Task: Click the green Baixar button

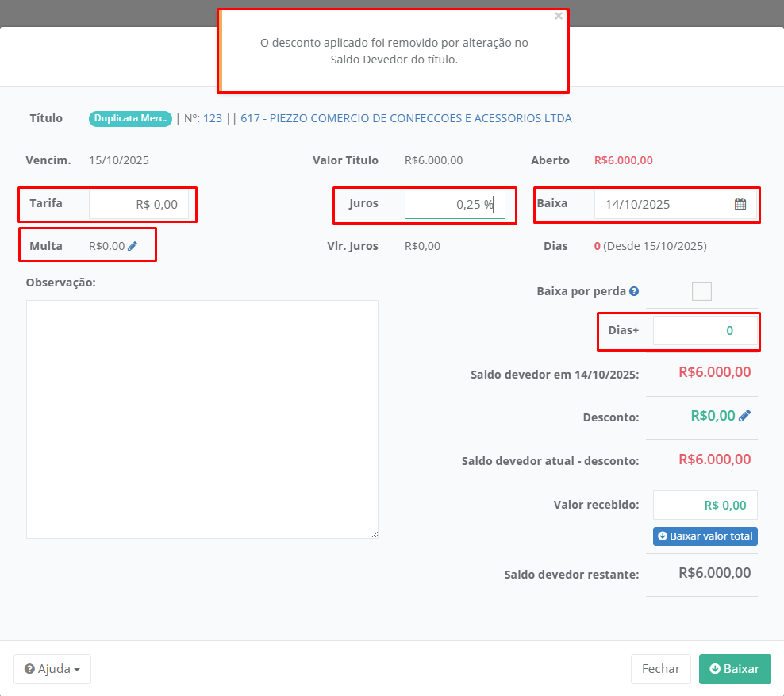Action: pos(735,669)
